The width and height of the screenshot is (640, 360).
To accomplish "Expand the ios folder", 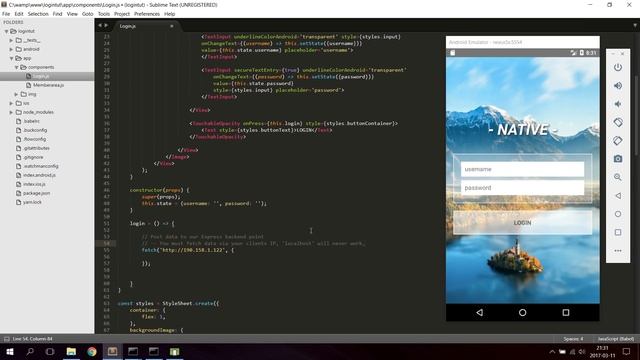I will point(11,103).
